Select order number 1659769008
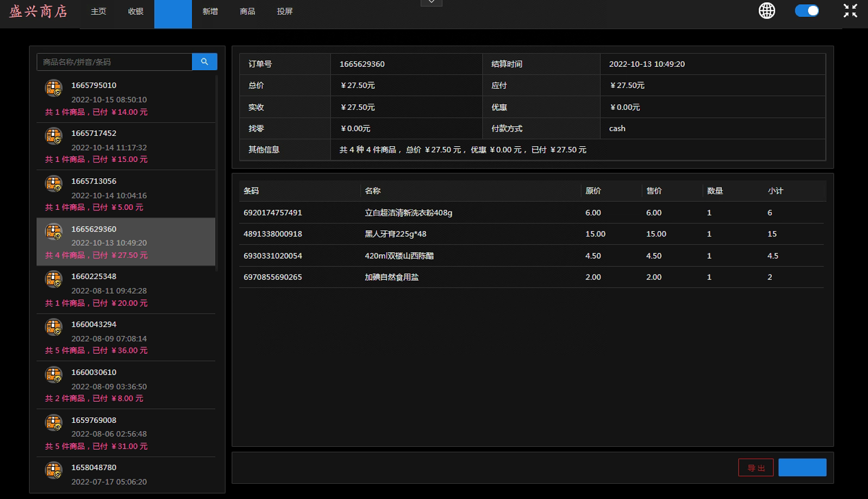 tap(94, 420)
